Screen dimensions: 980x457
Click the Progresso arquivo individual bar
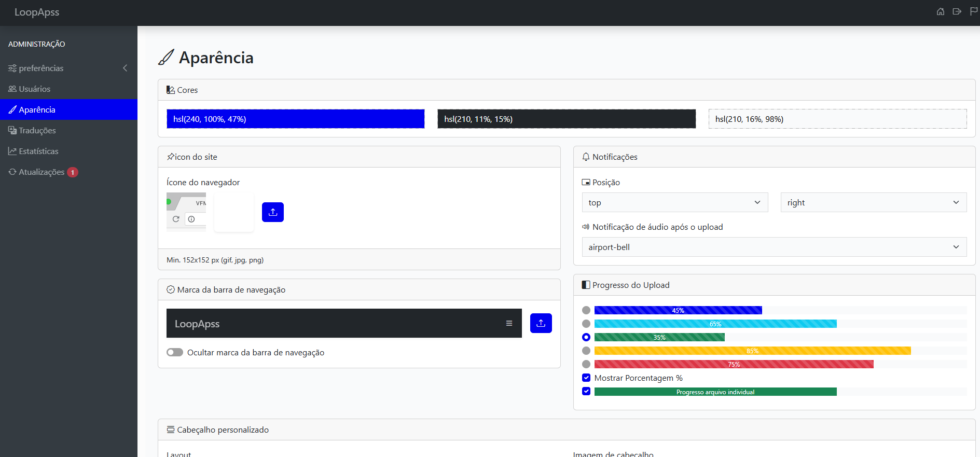(715, 392)
